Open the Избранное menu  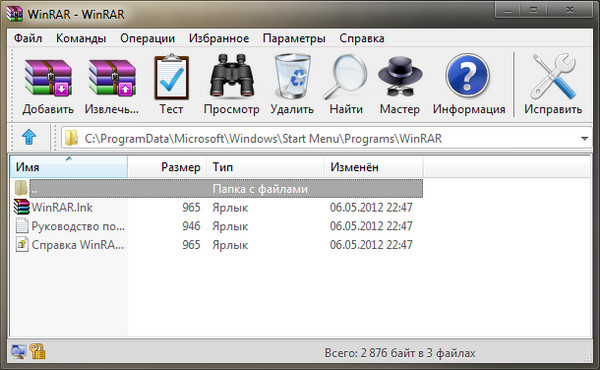[x=219, y=38]
